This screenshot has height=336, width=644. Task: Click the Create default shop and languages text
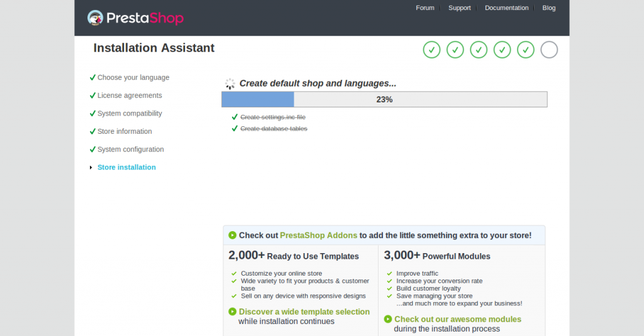coord(318,84)
